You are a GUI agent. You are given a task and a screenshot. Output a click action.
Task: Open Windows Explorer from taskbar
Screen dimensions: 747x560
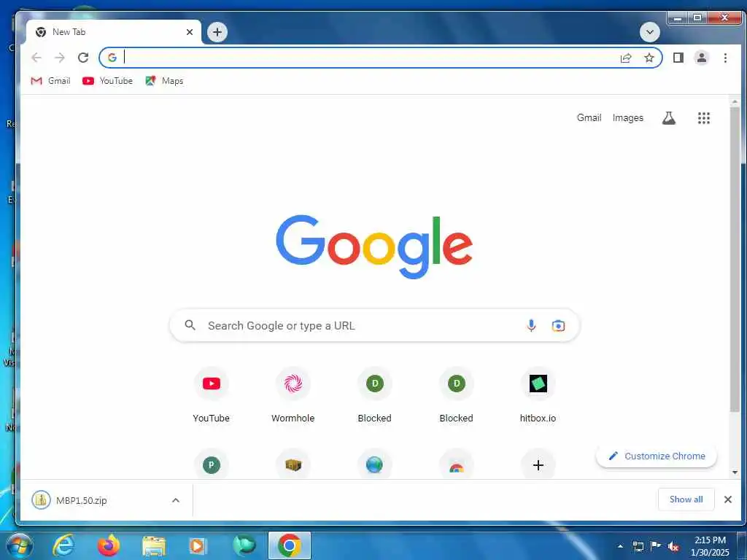[x=153, y=545]
